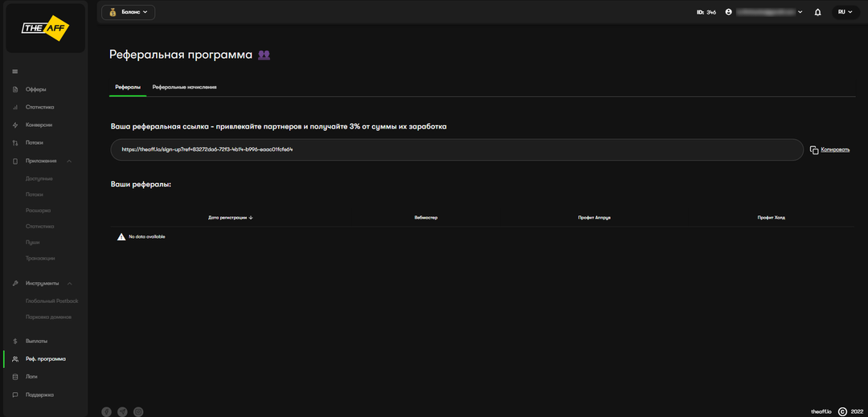Collapse the Приложения sidebar section
The image size is (868, 417).
coord(69,161)
